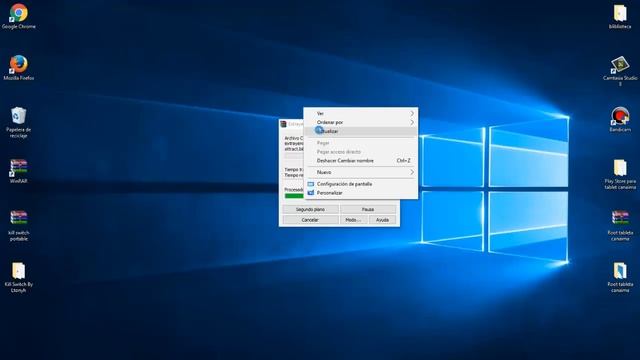This screenshot has height=360, width=640.
Task: Open Configuración de pantalla from context menu
Action: (x=361, y=184)
